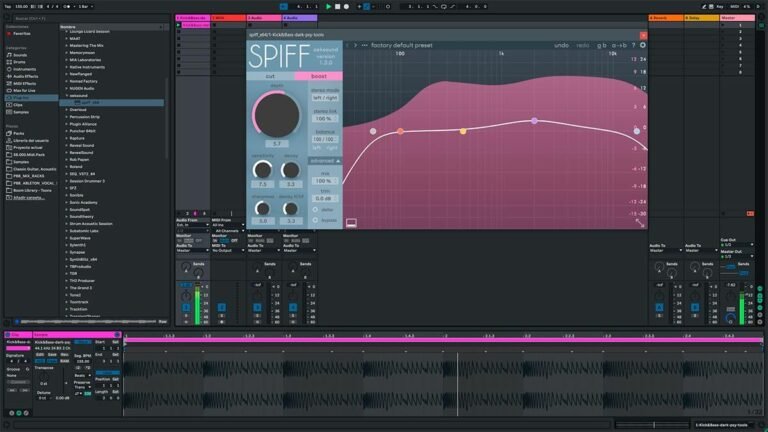The height and width of the screenshot is (432, 768).
Task: Open the SPIFF help question mark
Action: click(x=633, y=45)
